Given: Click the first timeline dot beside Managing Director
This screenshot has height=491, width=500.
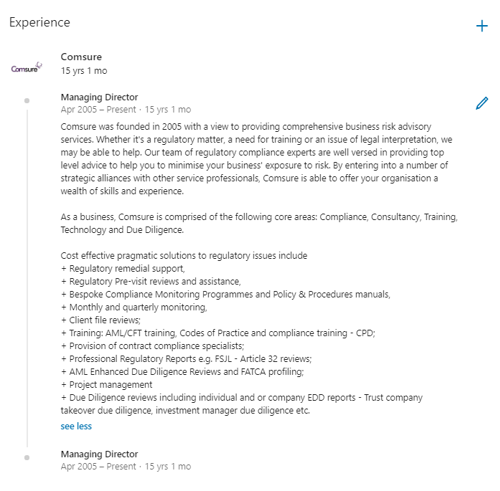Looking at the screenshot, I should pyautogui.click(x=27, y=101).
